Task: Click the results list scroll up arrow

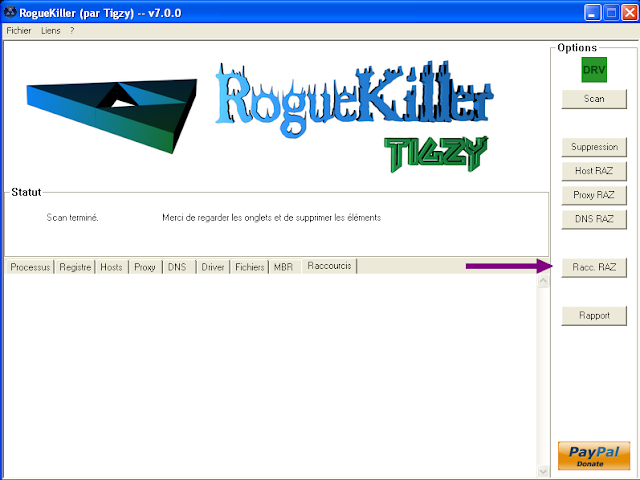Action: click(x=543, y=281)
